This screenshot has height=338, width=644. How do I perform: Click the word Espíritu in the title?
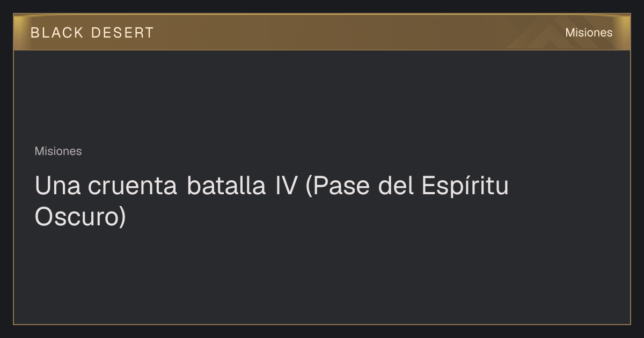click(x=465, y=187)
